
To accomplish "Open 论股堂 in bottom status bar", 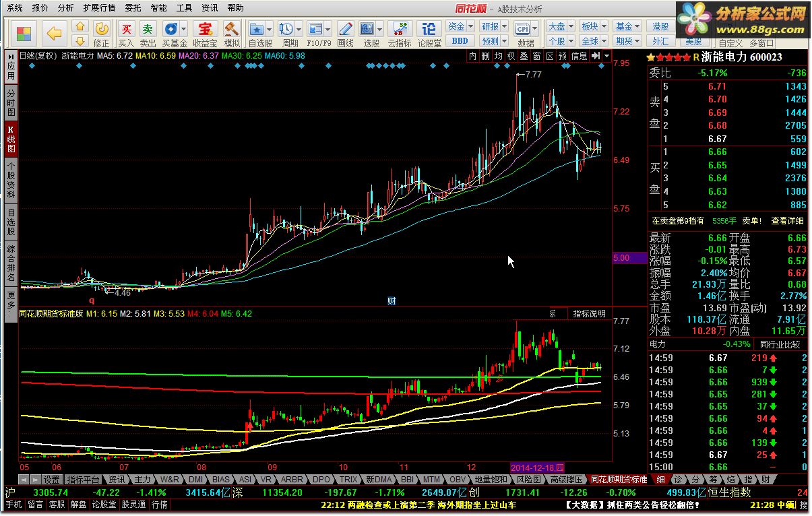I will pyautogui.click(x=105, y=504).
